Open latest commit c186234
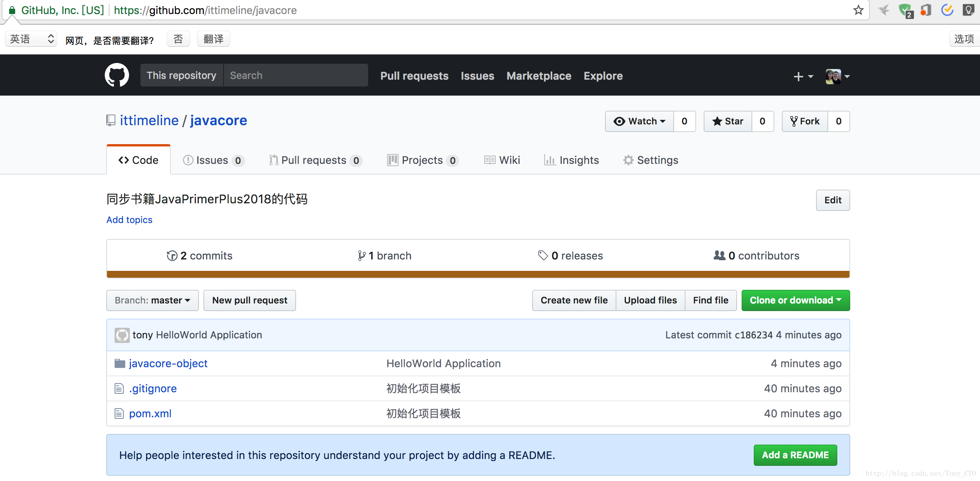980x481 pixels. 753,335
